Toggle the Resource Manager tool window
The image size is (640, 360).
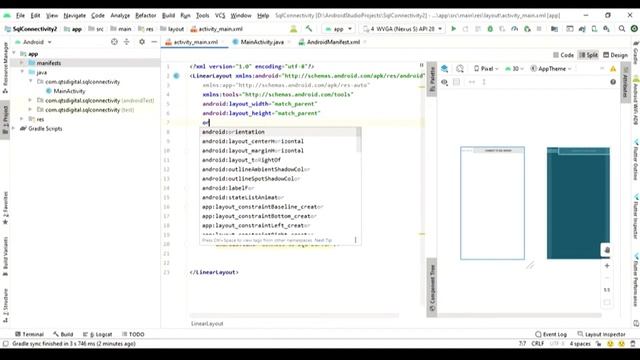[5, 68]
